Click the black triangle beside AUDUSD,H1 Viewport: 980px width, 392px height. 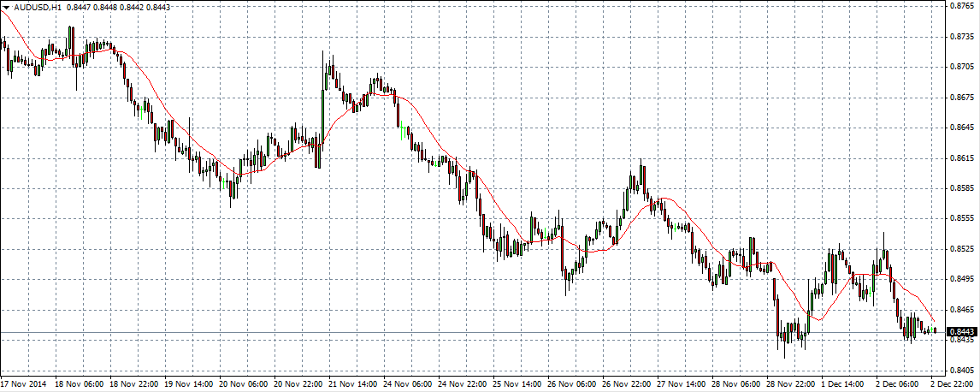coord(6,7)
